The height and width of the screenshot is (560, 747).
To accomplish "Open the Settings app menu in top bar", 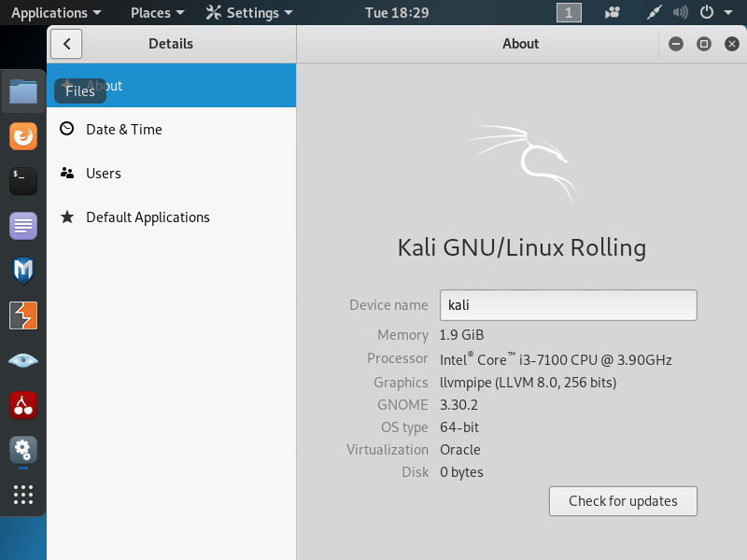I will point(249,13).
